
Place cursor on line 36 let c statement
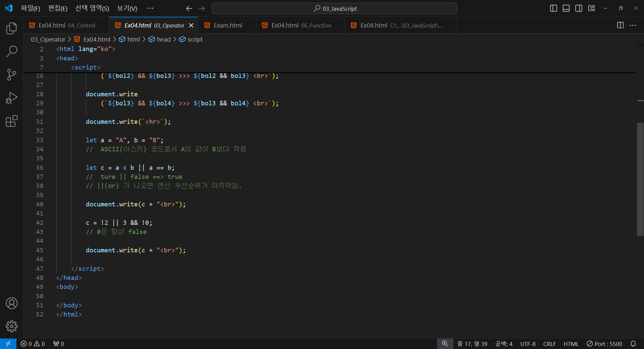tap(130, 167)
